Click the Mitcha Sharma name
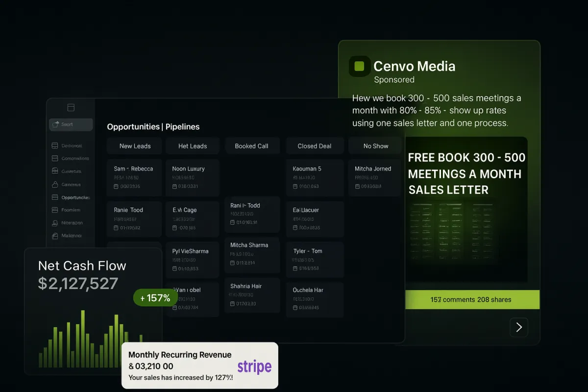Screen dimensions: 588x392 (x=249, y=245)
